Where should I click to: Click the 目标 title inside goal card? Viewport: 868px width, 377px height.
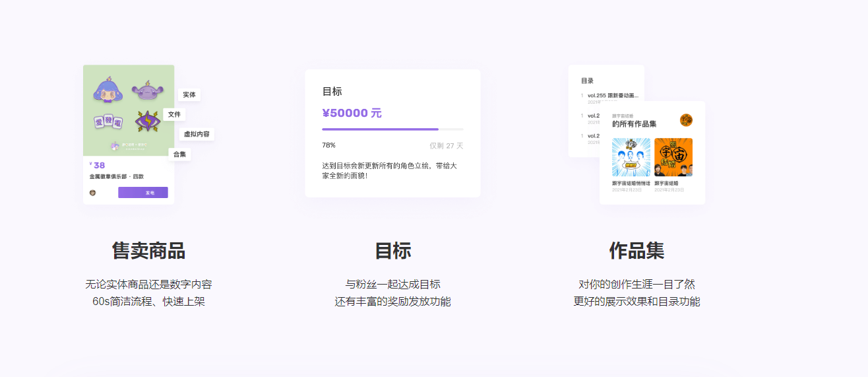click(332, 92)
